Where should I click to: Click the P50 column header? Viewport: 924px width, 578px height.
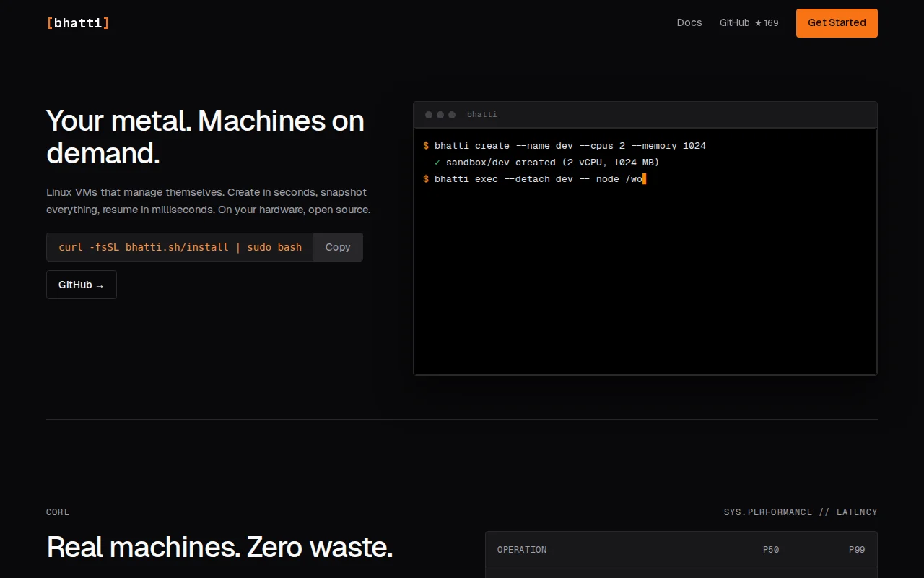771,550
